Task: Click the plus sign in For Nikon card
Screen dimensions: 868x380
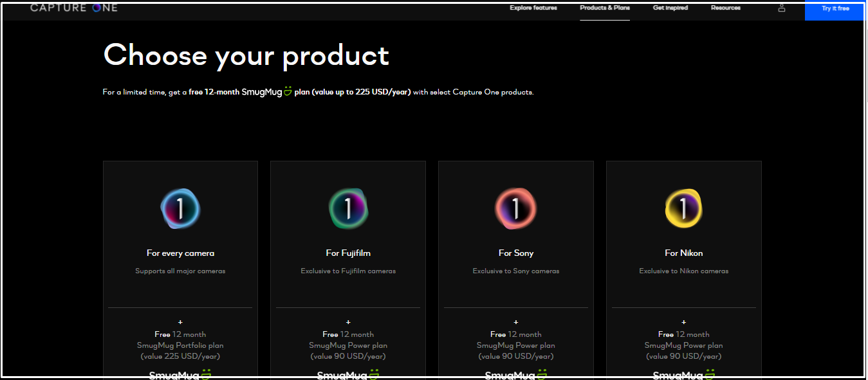Action: point(683,323)
